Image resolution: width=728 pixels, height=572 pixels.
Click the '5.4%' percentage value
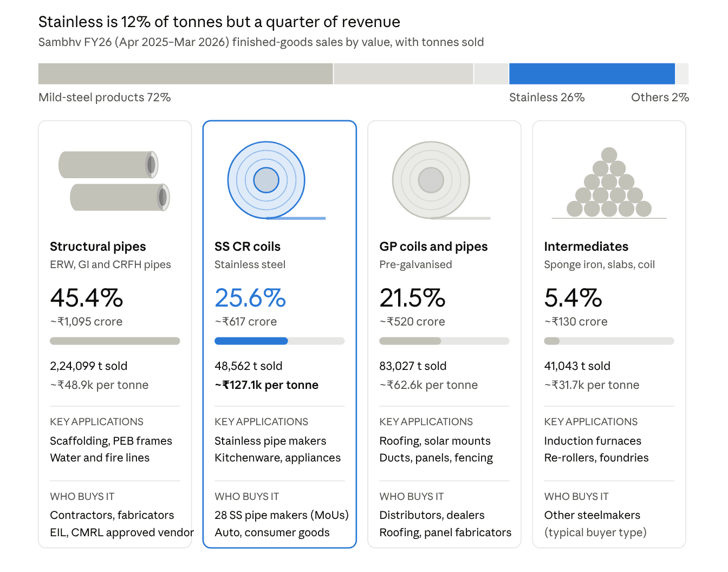573,298
